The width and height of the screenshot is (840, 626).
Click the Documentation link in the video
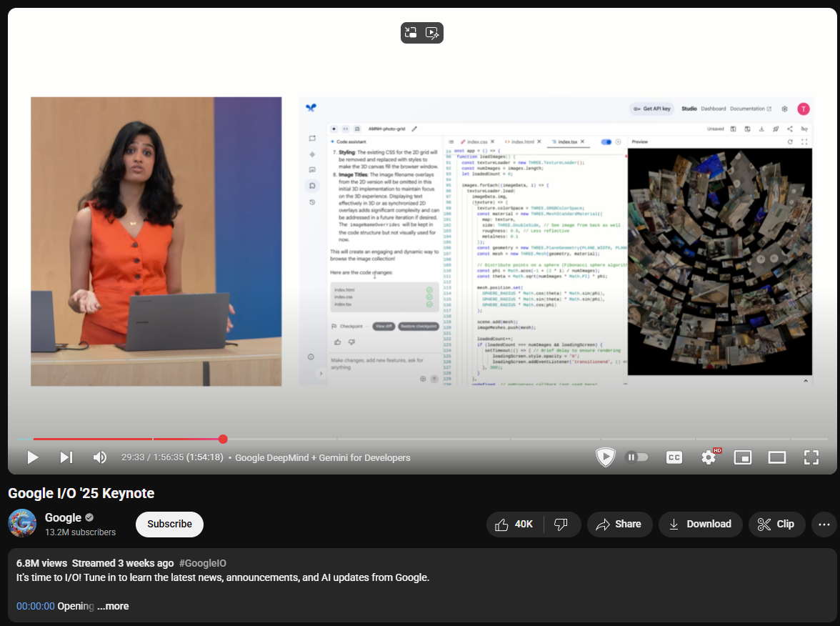click(751, 109)
